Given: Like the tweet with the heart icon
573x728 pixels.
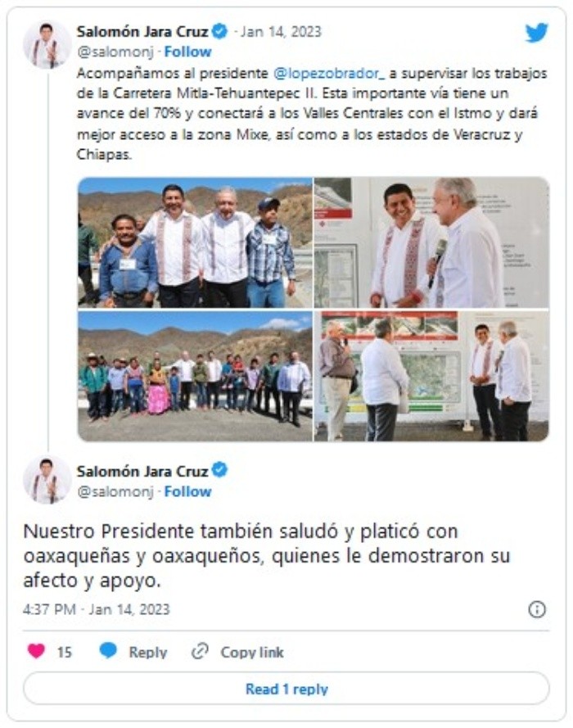Looking at the screenshot, I should 36,651.
